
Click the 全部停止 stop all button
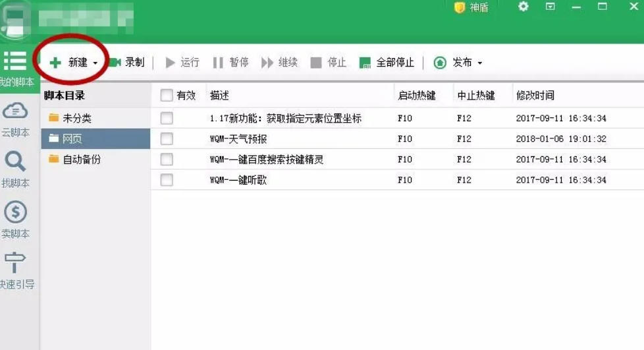387,63
